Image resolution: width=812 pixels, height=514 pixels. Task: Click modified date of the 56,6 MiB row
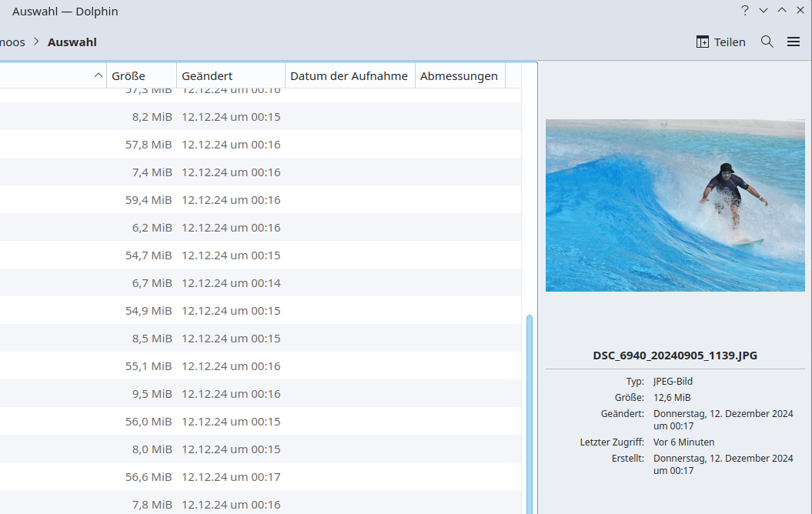(231, 477)
